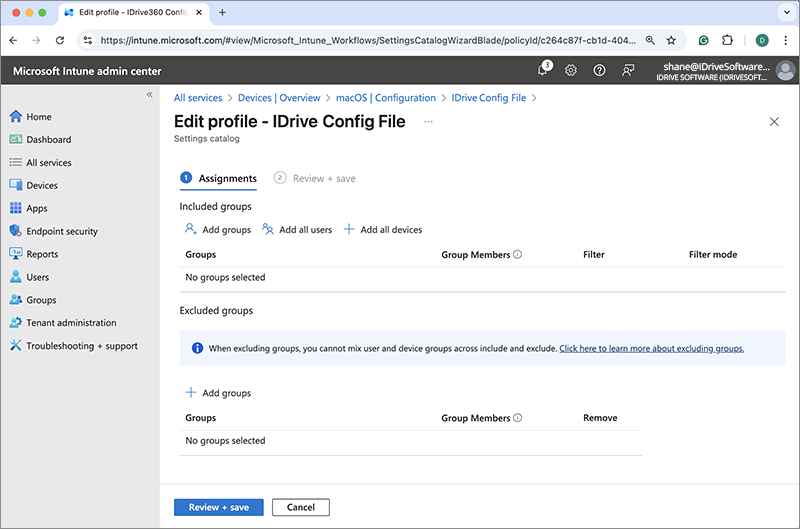Add all users to included groups
The image size is (800, 529).
[x=297, y=230]
